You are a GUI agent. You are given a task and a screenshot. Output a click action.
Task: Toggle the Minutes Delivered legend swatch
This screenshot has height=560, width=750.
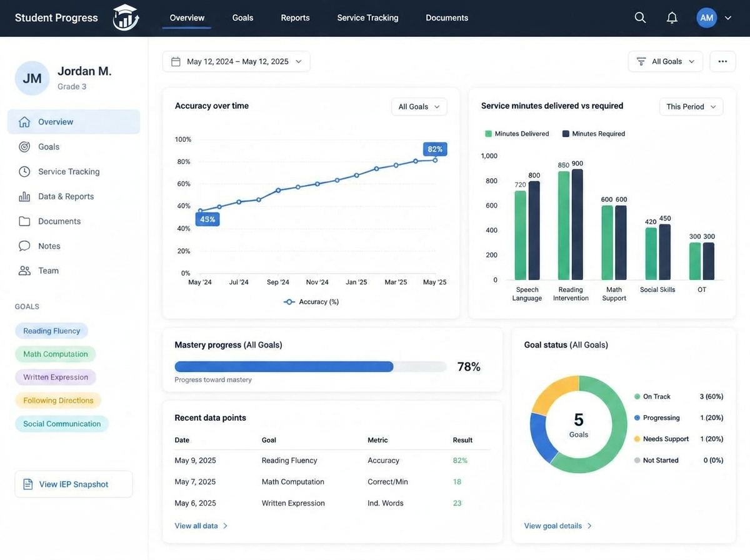489,134
